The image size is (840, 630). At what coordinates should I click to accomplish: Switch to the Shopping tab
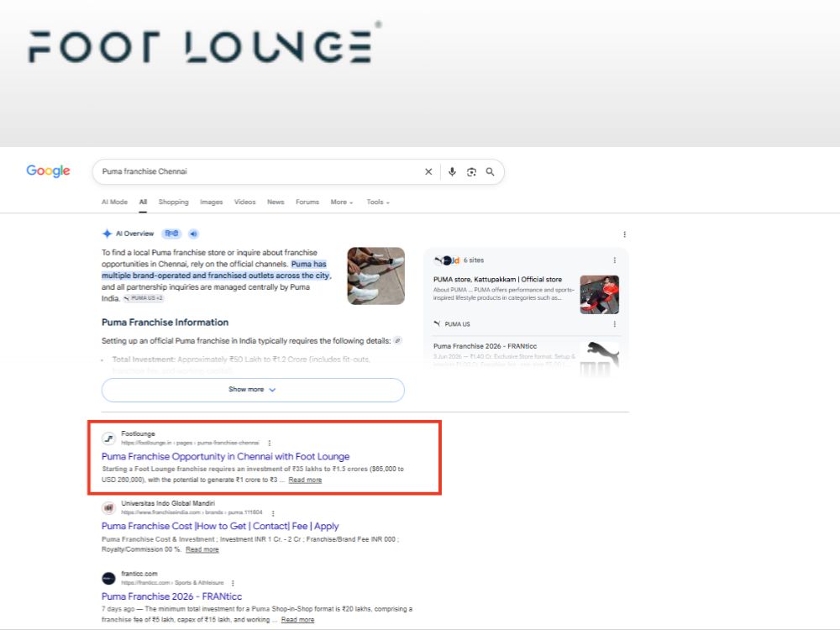174,202
